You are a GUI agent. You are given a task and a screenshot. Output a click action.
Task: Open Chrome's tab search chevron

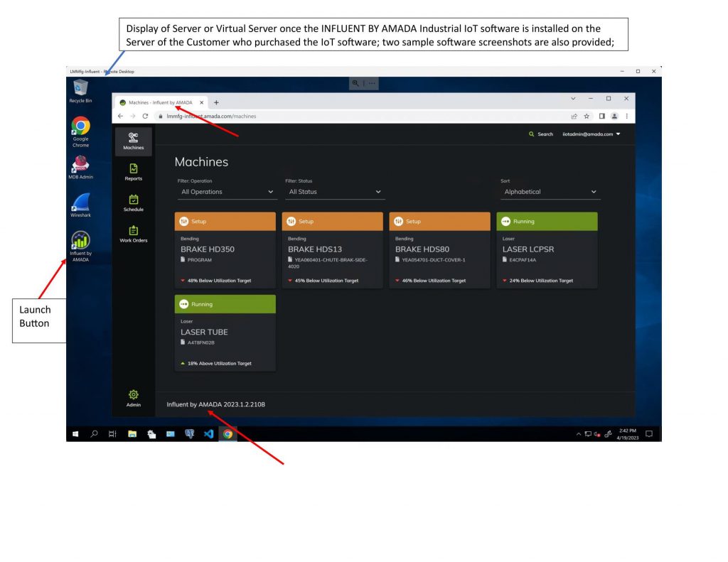tap(574, 98)
